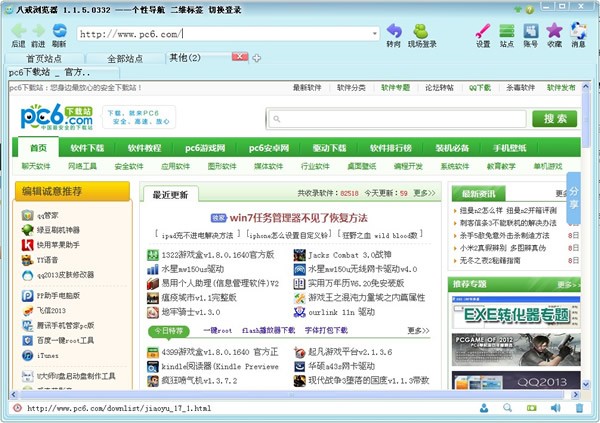Click the 收藏 star favorites icon
Screen dimensions: 600x423
(554, 31)
